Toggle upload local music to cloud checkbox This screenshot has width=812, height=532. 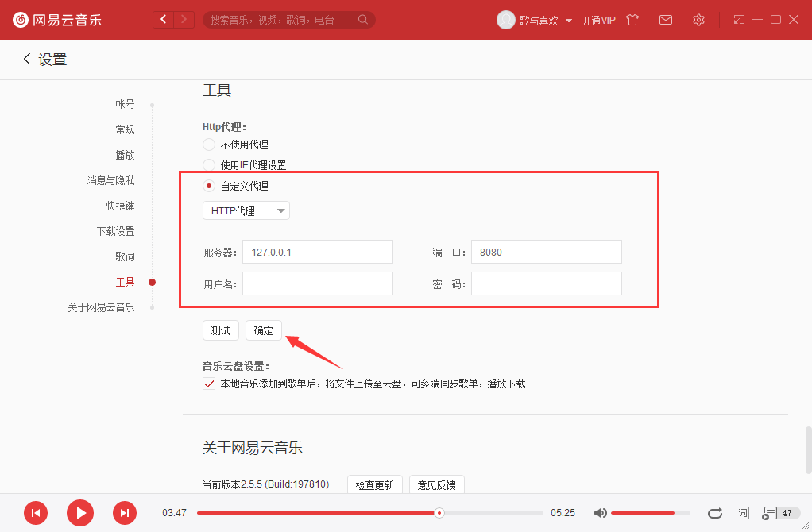point(209,384)
